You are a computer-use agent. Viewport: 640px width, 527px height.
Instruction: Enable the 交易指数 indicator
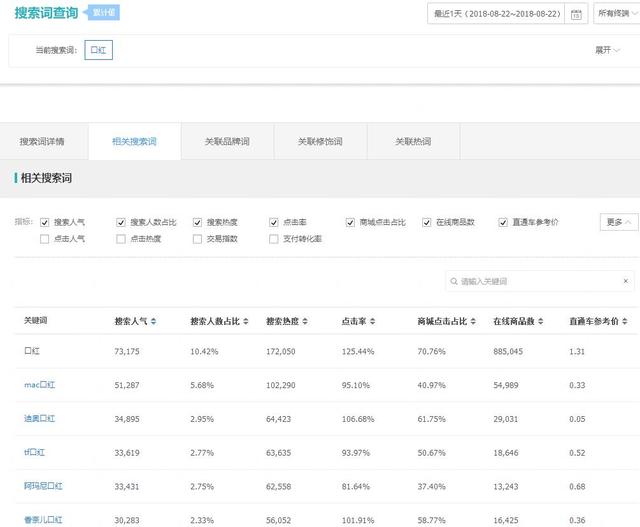197,239
